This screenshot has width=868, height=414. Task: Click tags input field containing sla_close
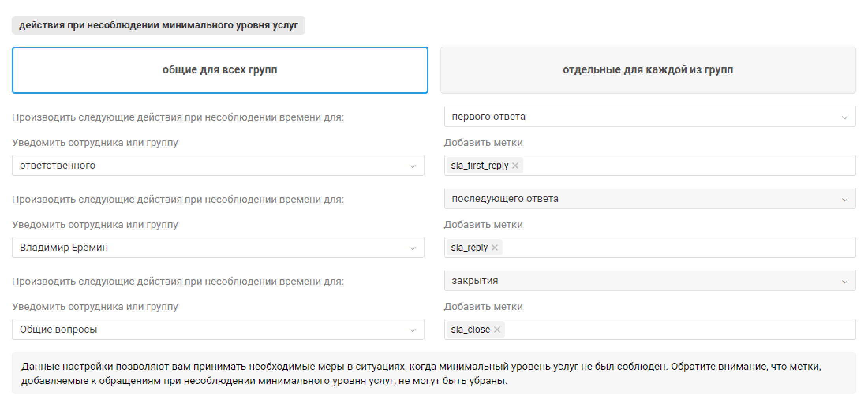pyautogui.click(x=679, y=330)
